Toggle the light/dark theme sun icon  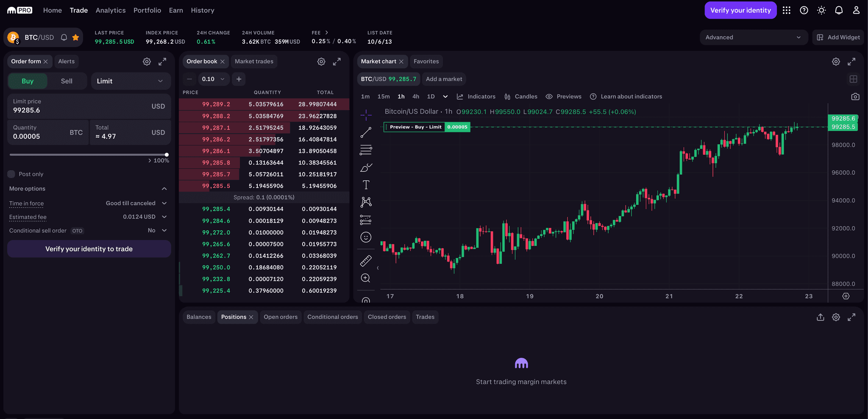click(x=821, y=10)
